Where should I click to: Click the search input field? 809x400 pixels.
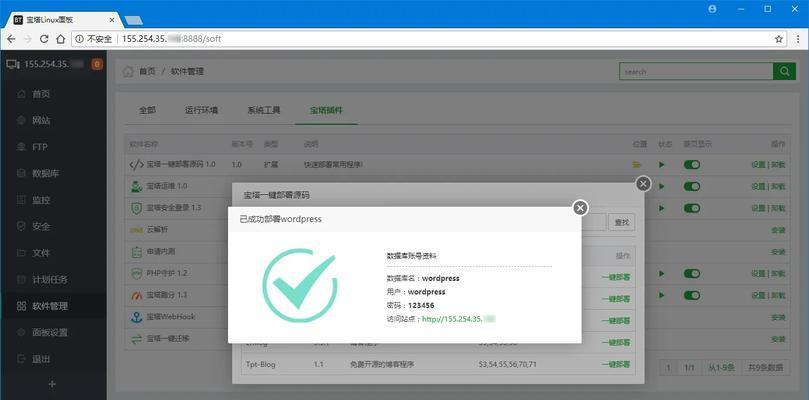point(696,71)
